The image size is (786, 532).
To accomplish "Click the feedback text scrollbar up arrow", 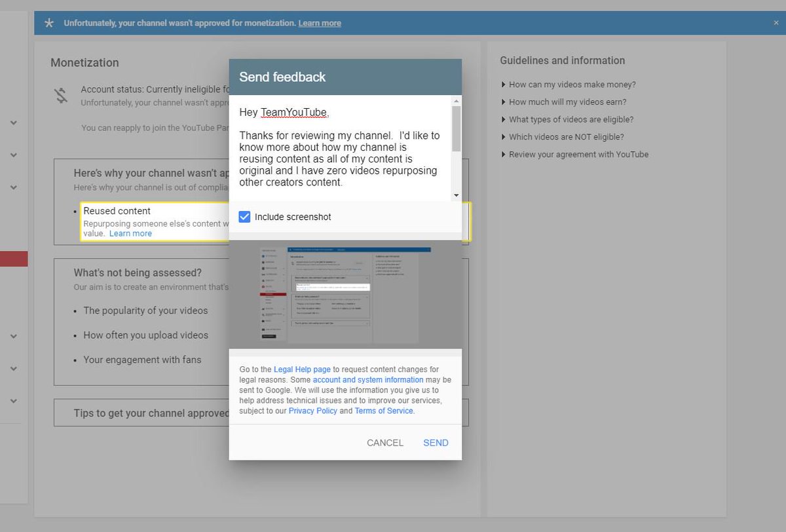I will [x=457, y=101].
